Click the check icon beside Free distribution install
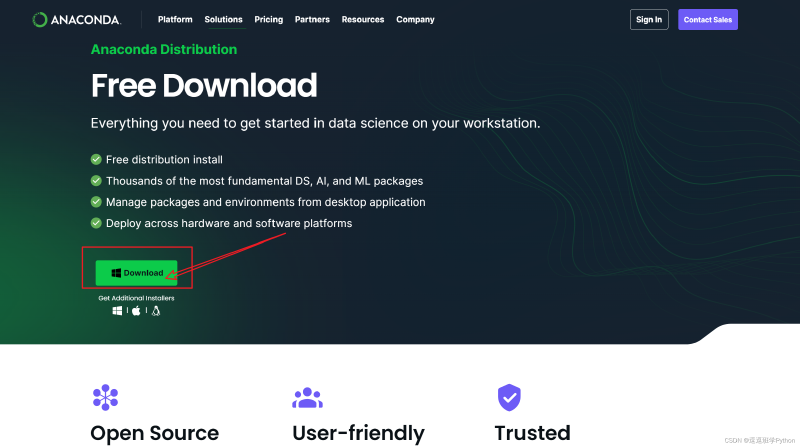This screenshot has width=800, height=447. [x=96, y=159]
